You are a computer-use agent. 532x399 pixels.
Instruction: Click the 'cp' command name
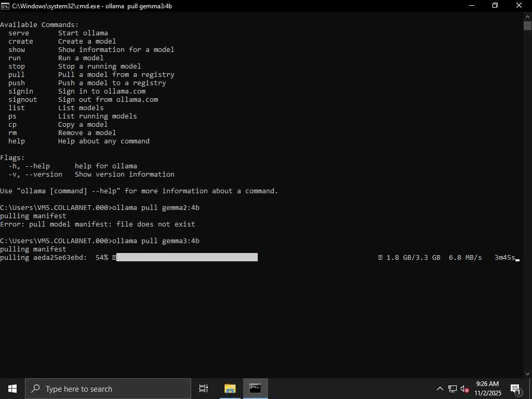coord(12,125)
